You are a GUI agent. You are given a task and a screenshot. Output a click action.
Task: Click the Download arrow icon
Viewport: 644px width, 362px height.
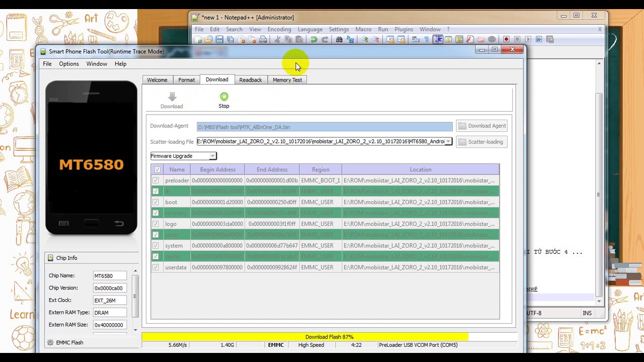[172, 97]
